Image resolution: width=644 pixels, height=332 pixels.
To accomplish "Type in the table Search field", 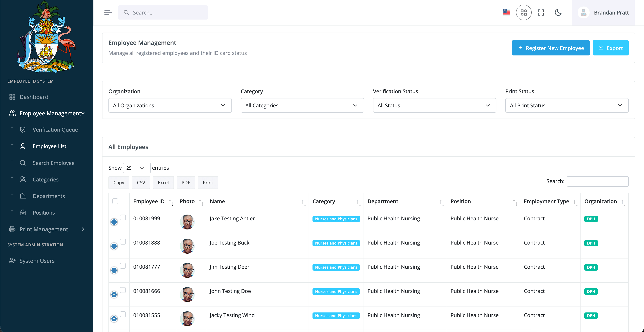I will [x=597, y=181].
